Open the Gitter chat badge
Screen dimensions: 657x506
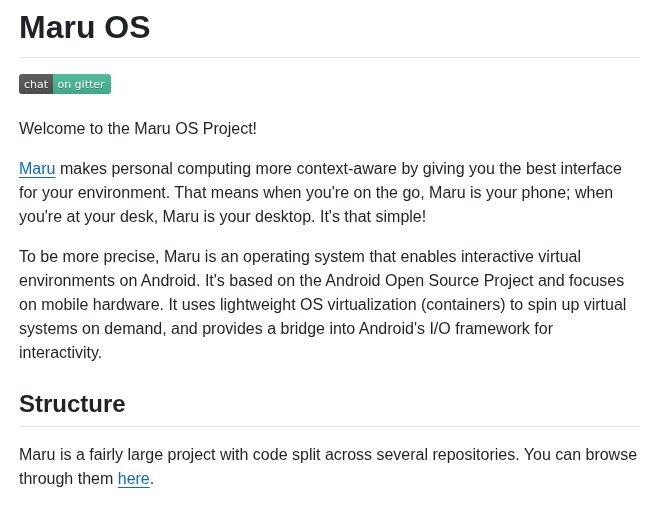pos(65,84)
